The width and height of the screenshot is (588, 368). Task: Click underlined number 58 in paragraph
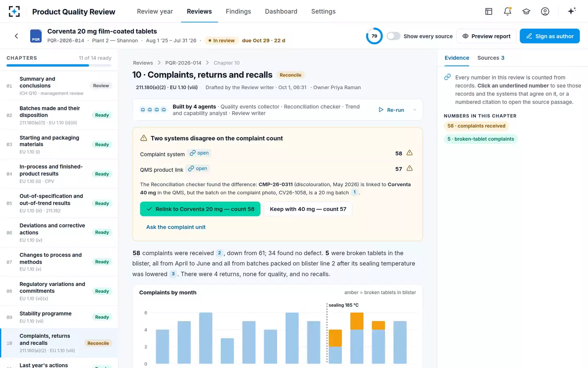[x=136, y=253]
